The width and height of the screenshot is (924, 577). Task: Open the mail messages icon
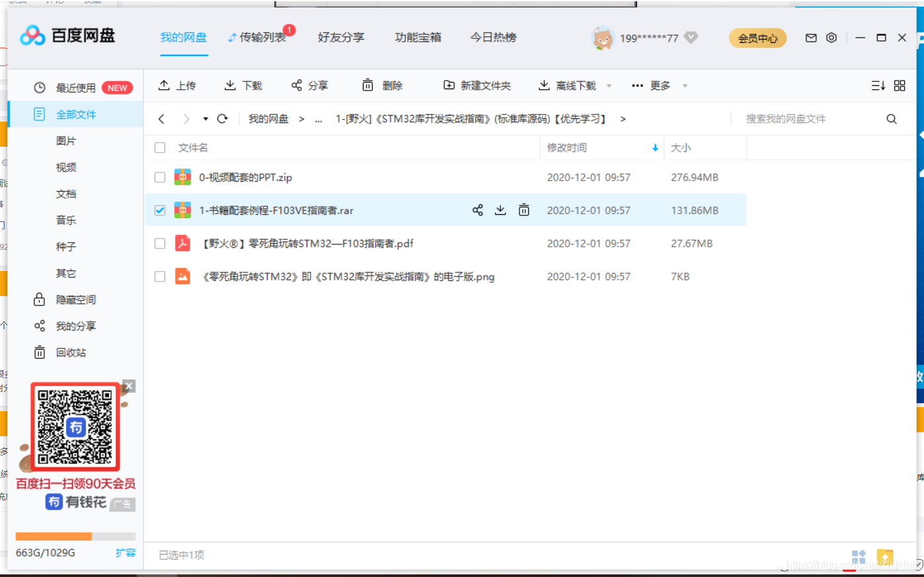[x=811, y=38]
